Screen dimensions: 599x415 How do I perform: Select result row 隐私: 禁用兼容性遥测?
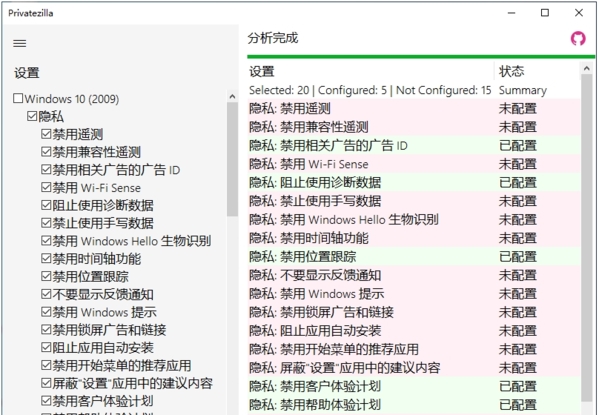click(x=414, y=127)
